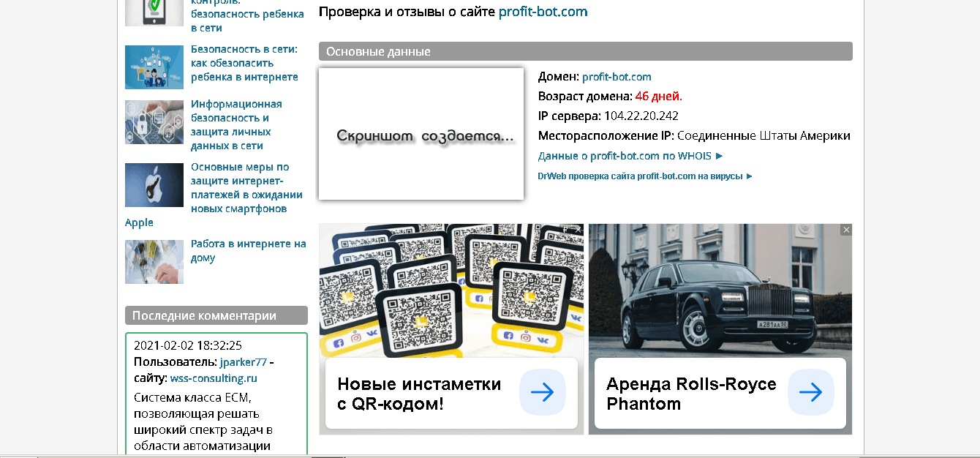Image resolution: width=980 pixels, height=458 pixels.
Task: Open wss-consulting.ru site link in comments
Action: 214,378
